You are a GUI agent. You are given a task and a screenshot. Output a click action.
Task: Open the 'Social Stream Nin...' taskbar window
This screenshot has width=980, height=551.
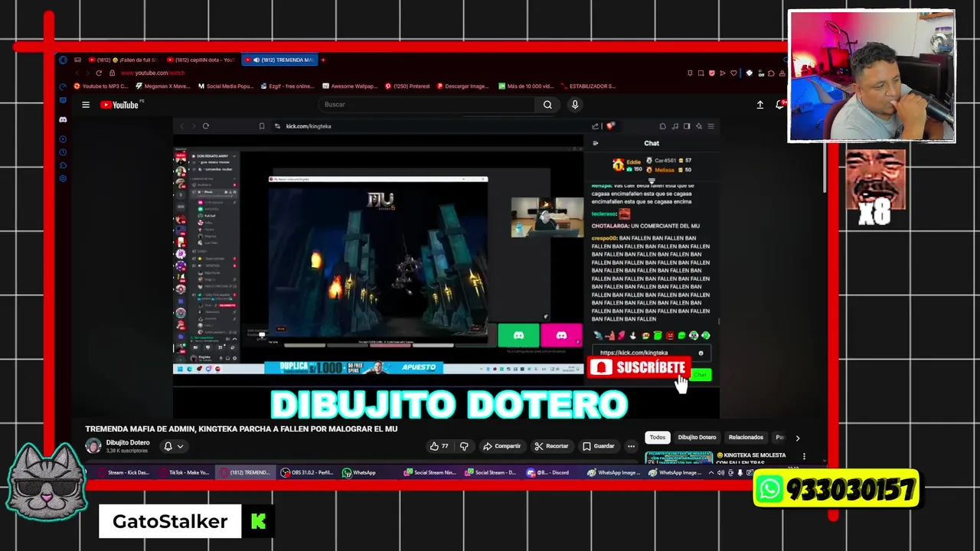(430, 473)
